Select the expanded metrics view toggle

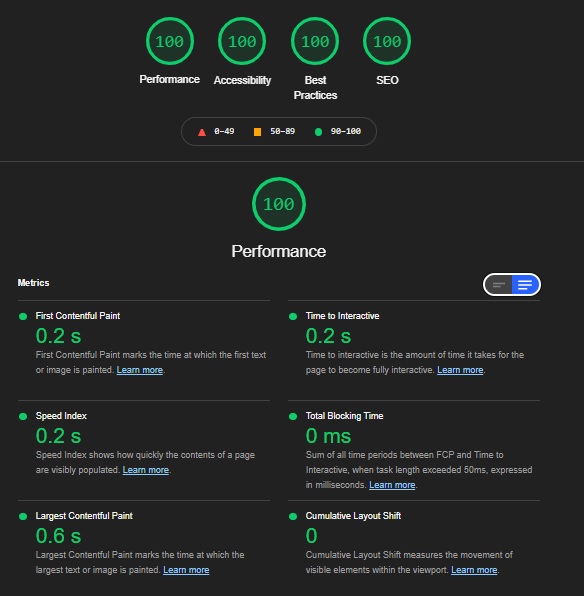pos(525,285)
